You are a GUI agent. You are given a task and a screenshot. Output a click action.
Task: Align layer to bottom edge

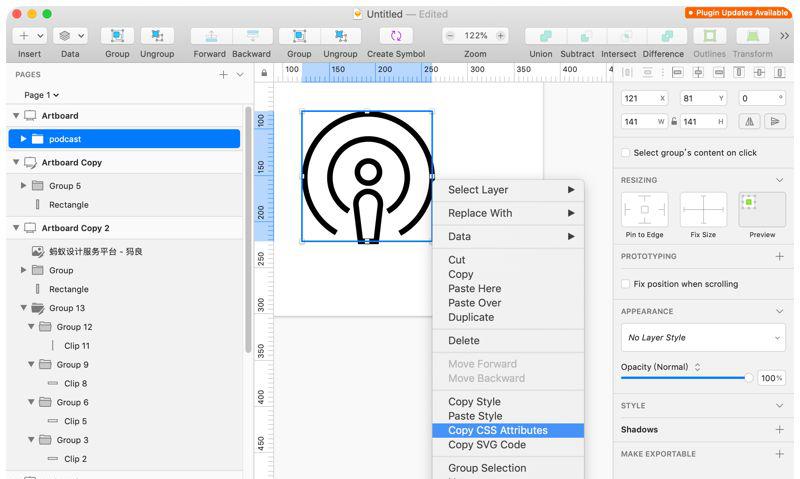(x=780, y=72)
